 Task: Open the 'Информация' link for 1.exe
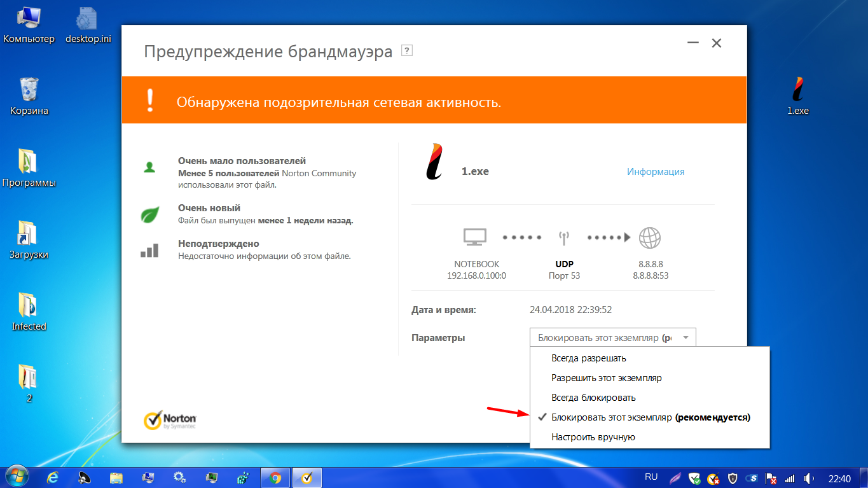(x=656, y=172)
